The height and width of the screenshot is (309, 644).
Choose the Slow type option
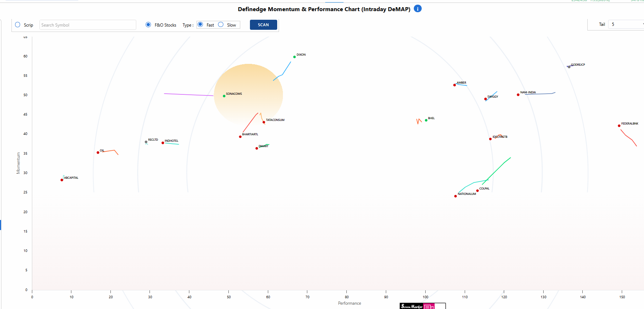[221, 25]
